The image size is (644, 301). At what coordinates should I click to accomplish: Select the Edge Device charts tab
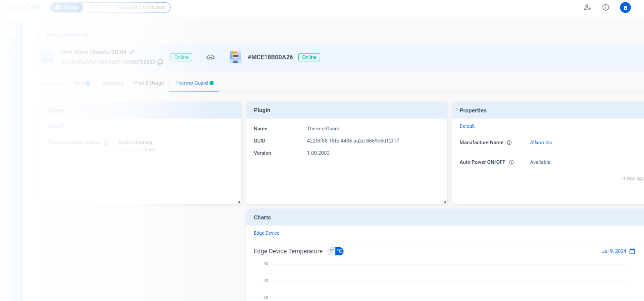[267, 233]
